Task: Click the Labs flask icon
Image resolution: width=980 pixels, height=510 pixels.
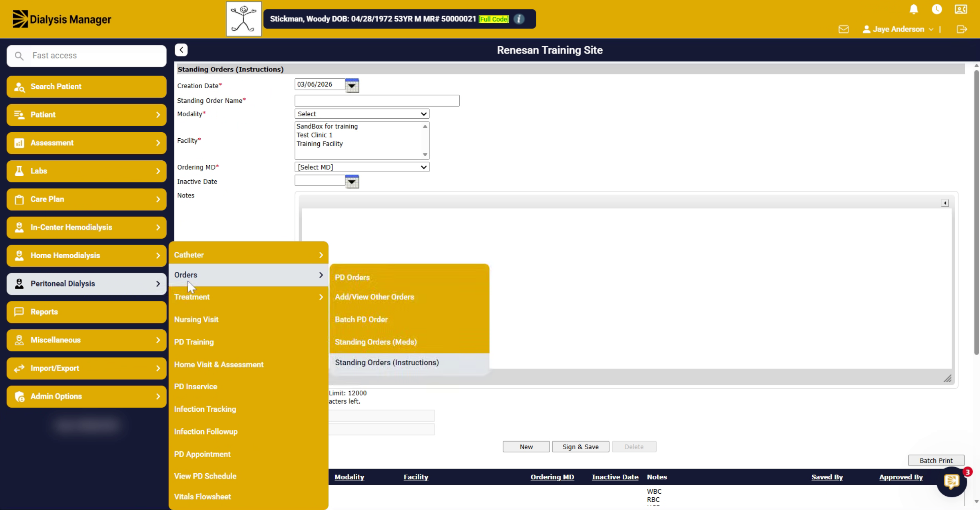Action: (x=19, y=171)
